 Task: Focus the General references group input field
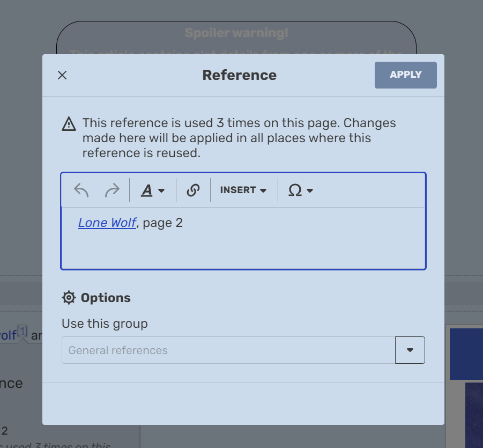(228, 350)
